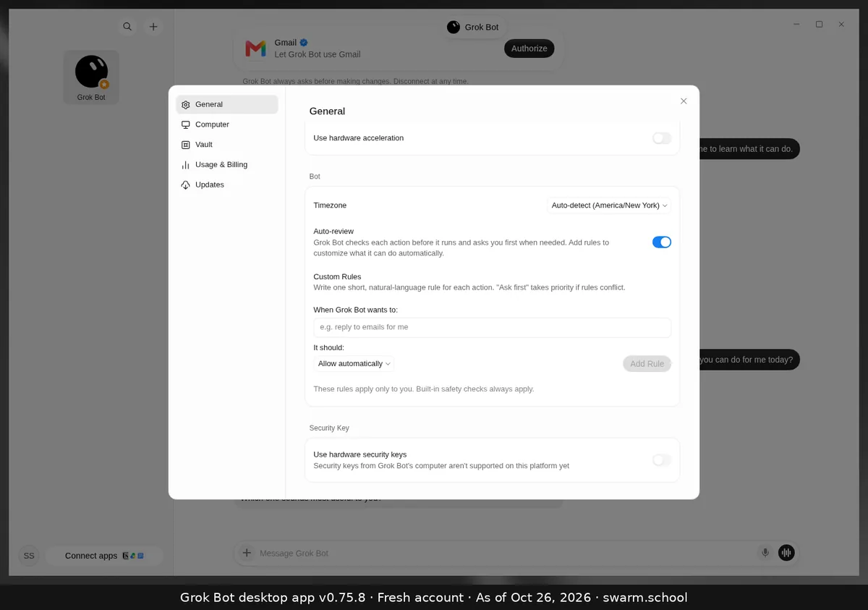Click the Security Key section label
This screenshot has width=868, height=610.
pyautogui.click(x=329, y=428)
